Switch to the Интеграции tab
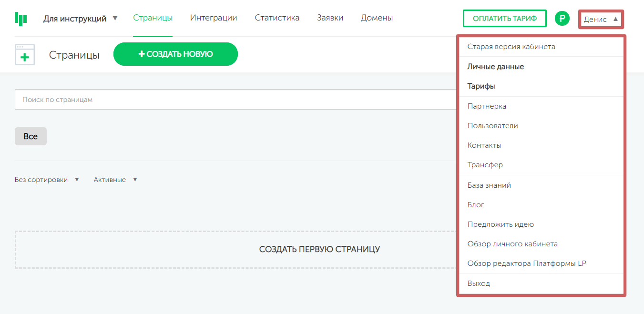 coord(213,18)
